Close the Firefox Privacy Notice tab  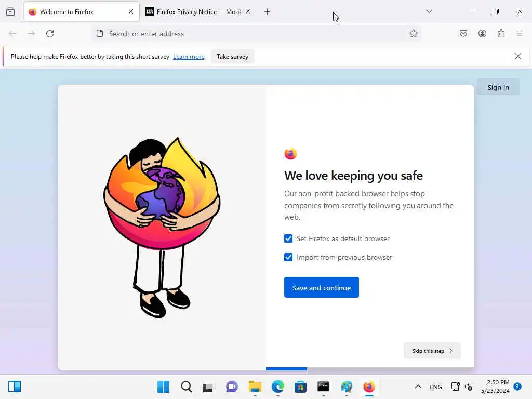click(x=248, y=12)
